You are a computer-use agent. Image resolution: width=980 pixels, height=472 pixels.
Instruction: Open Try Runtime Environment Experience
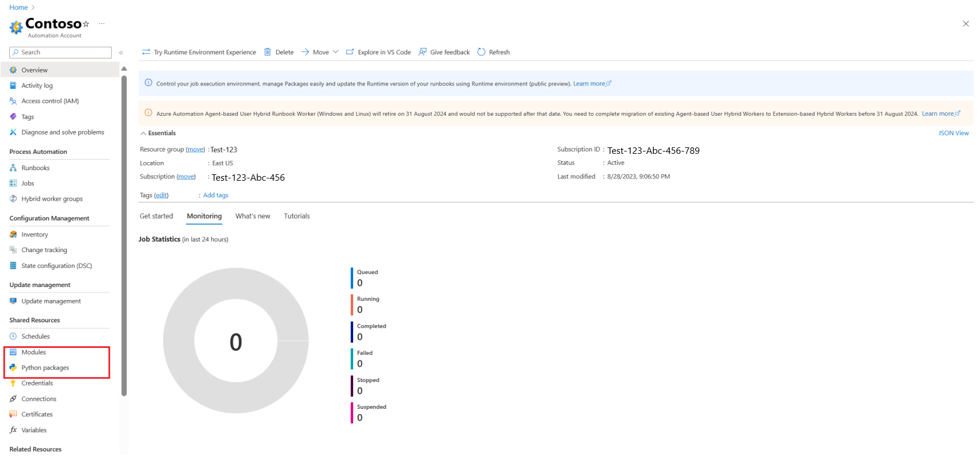199,52
